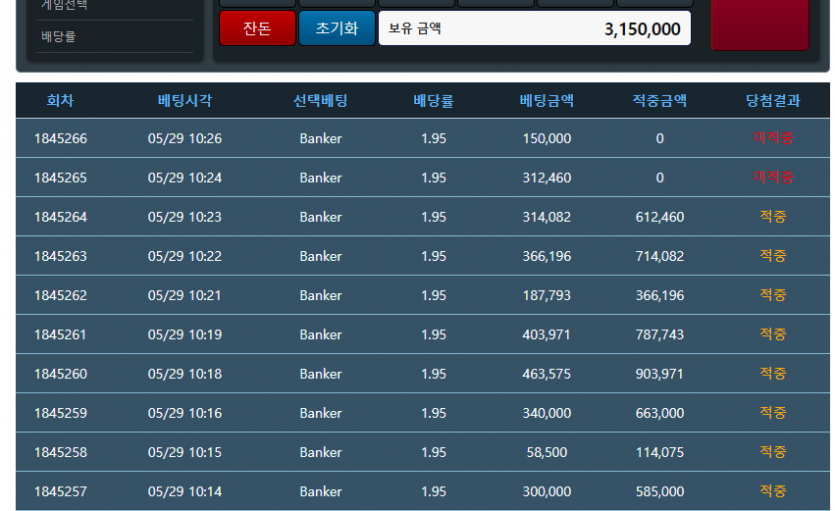The width and height of the screenshot is (835, 511).
Task: Click the 베팅시각 column header
Action: [x=185, y=101]
